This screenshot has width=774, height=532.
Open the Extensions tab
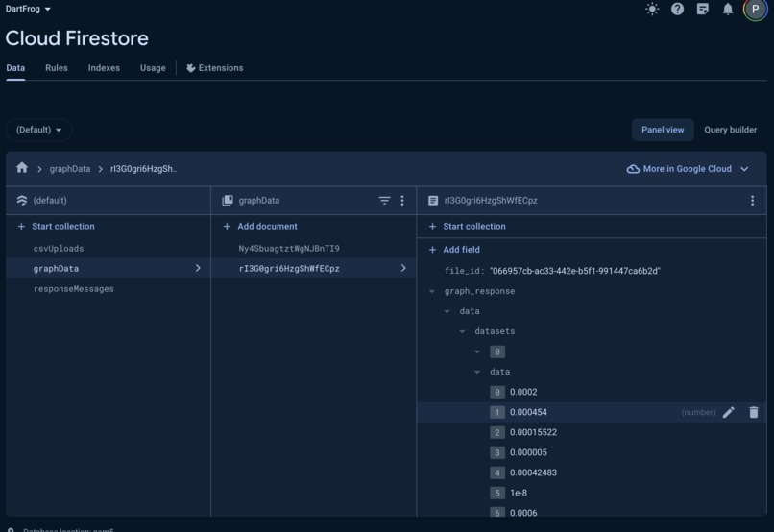coord(215,68)
